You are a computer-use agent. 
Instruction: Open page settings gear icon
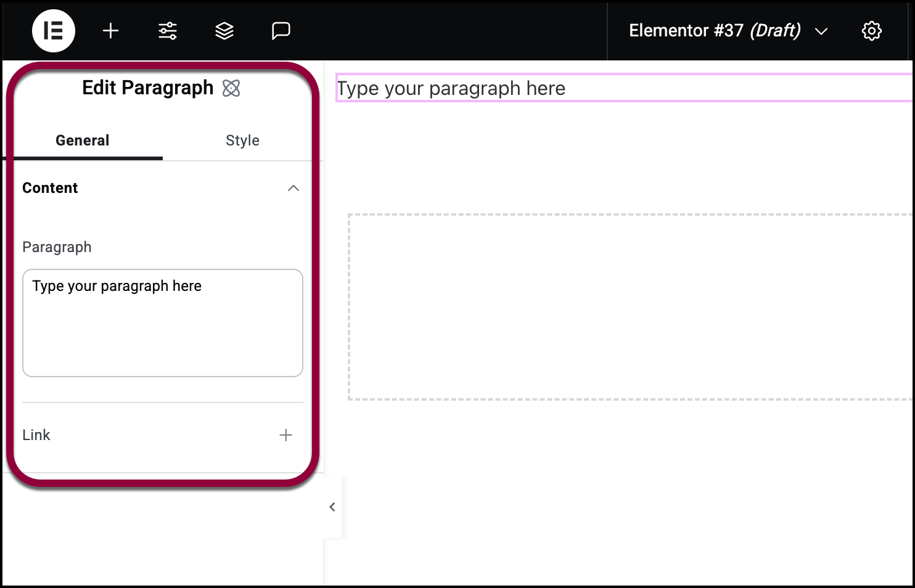[x=872, y=31]
